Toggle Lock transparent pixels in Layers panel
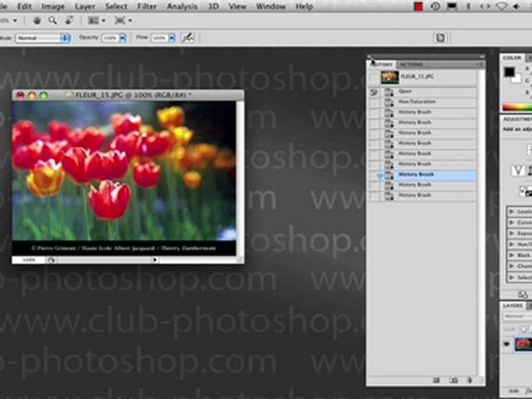 point(524,329)
